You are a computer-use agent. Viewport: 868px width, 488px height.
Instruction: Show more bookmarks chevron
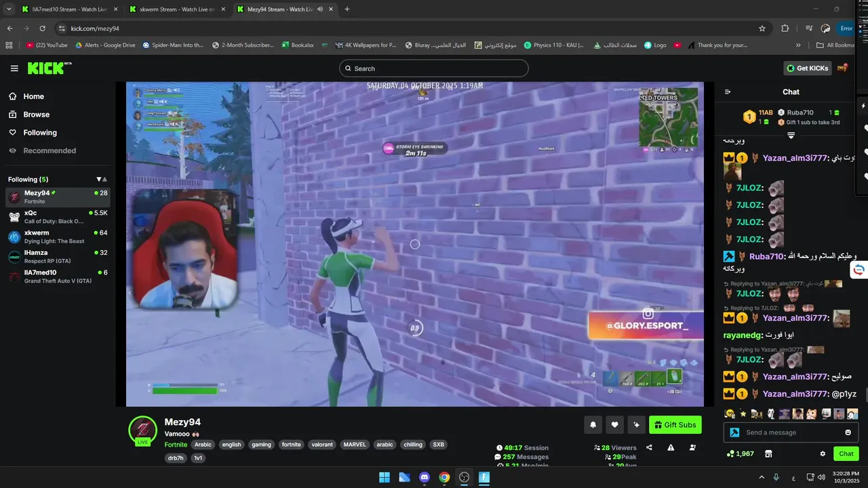tap(799, 45)
